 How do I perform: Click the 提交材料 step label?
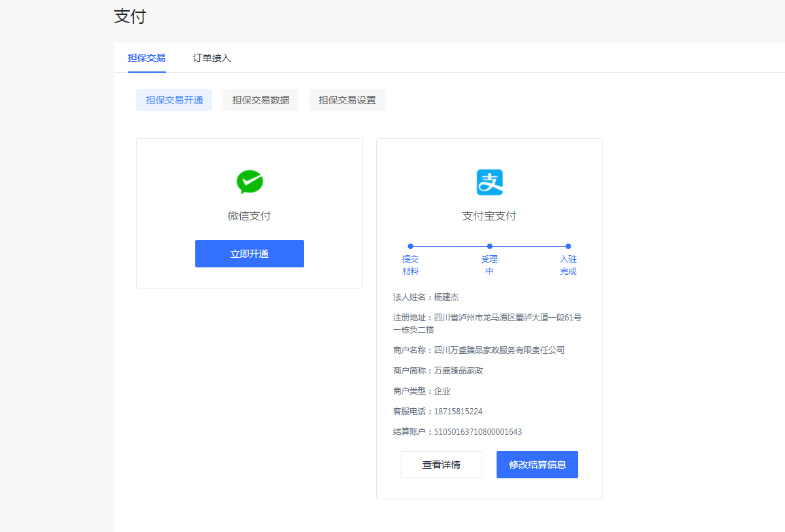click(x=410, y=265)
